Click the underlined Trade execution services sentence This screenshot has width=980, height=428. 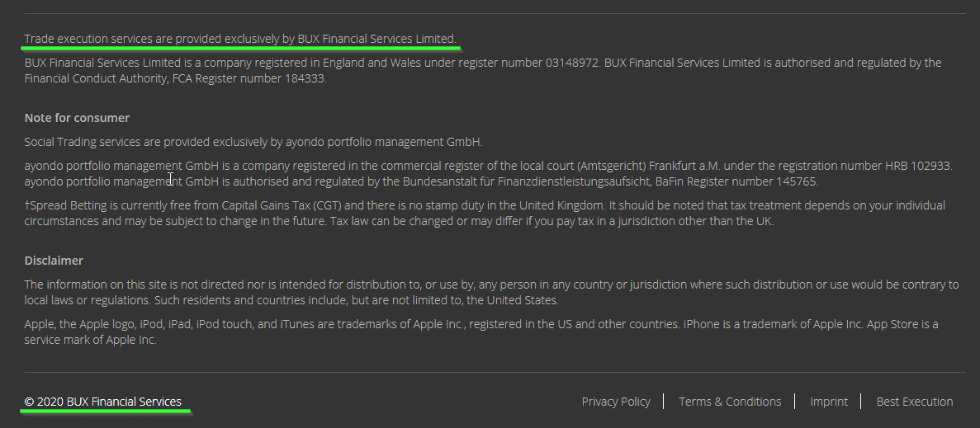click(x=240, y=39)
